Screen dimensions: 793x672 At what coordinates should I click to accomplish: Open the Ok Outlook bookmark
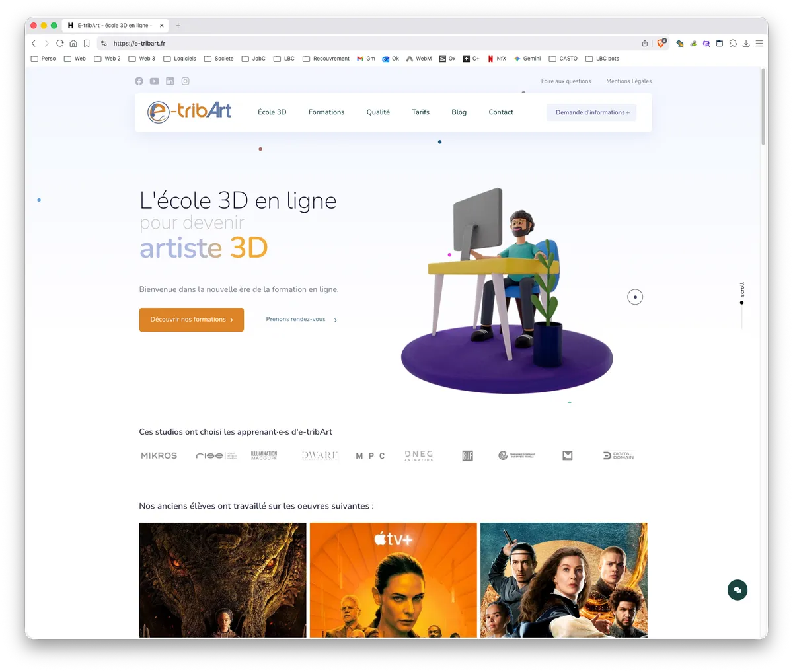point(391,59)
